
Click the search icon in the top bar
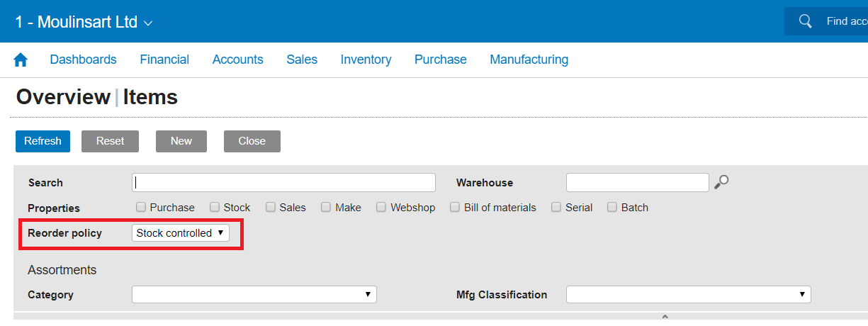805,21
